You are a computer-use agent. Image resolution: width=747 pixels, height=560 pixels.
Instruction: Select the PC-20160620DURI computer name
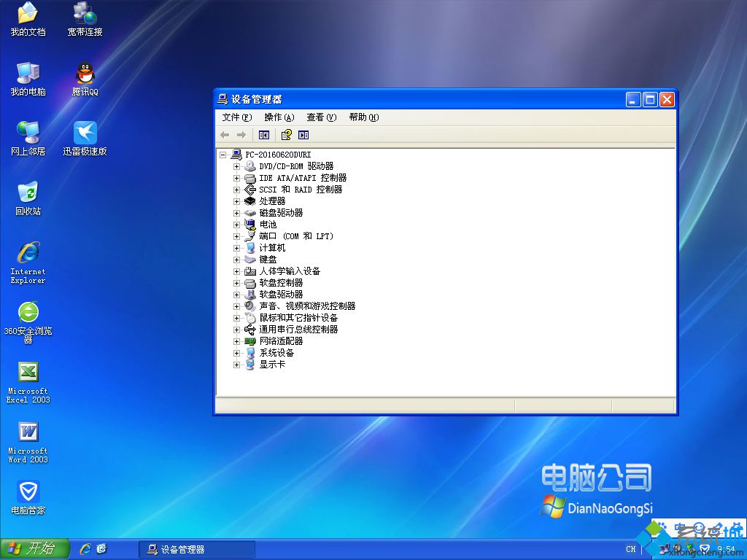coord(278,155)
